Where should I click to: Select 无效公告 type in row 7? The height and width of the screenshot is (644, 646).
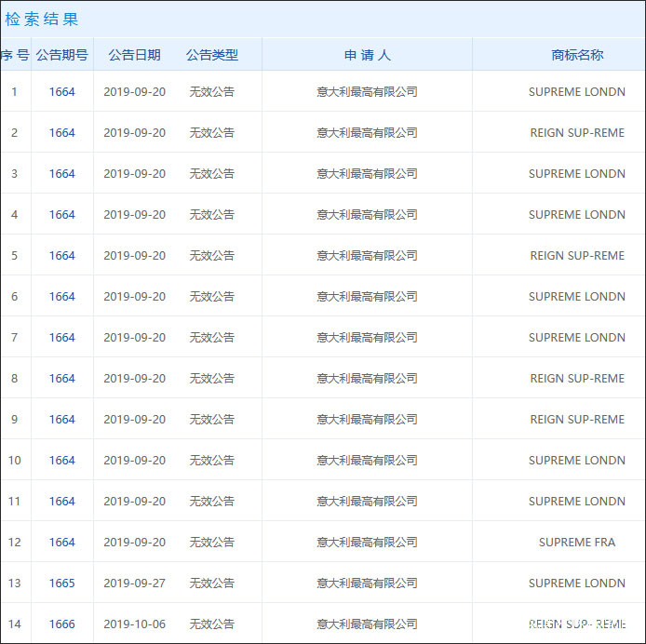click(x=211, y=337)
